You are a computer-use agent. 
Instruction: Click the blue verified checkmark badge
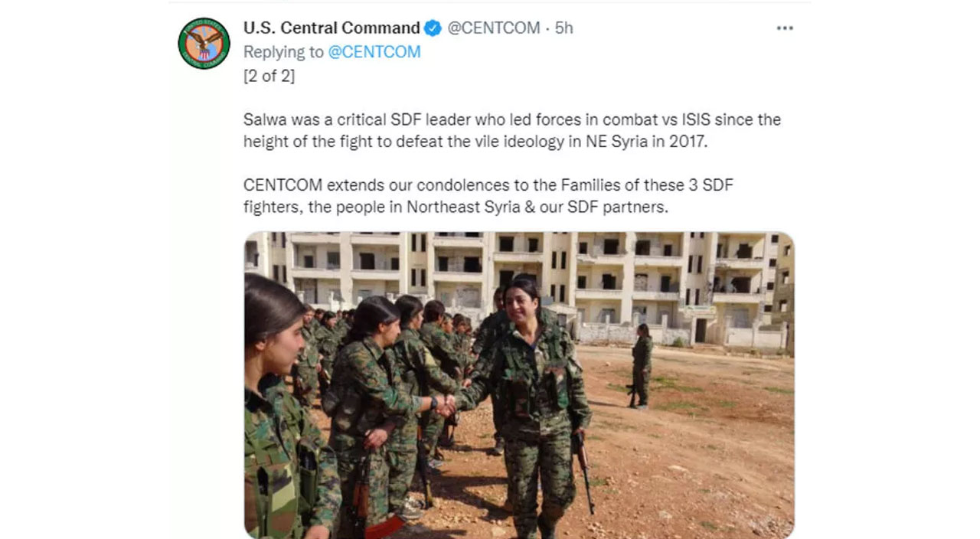433,28
